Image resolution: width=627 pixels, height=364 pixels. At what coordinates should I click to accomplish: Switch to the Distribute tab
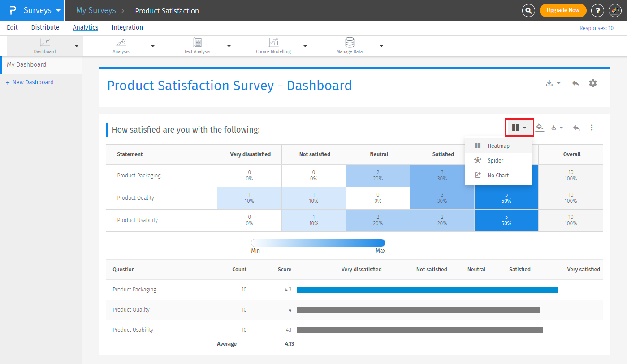[45, 27]
